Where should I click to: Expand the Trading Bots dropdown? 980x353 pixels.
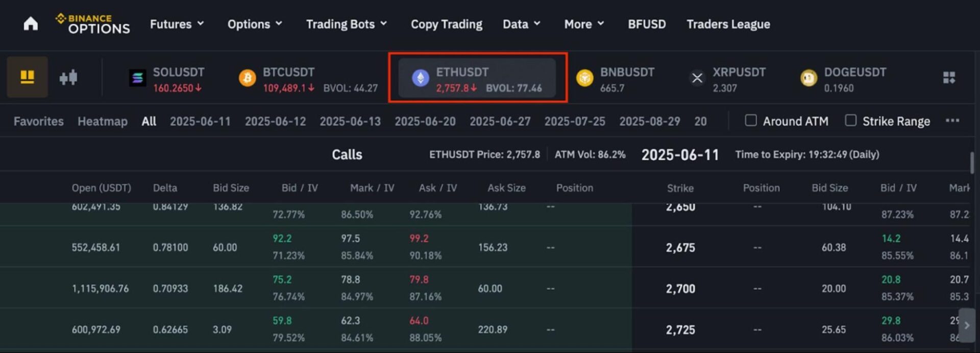point(346,24)
